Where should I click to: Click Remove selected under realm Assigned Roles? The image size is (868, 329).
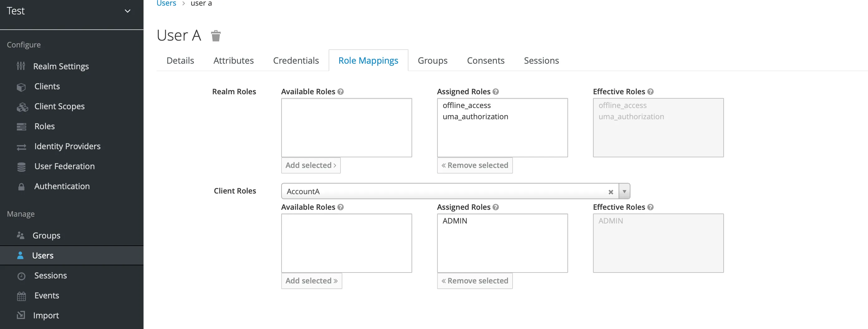click(475, 165)
